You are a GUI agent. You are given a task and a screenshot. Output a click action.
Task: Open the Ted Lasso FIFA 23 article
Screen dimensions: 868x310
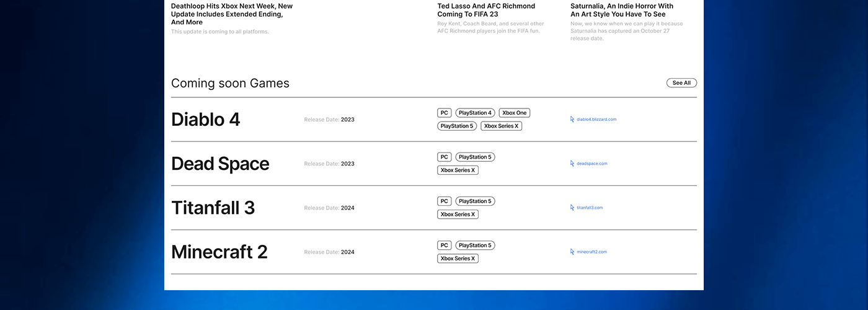(486, 10)
